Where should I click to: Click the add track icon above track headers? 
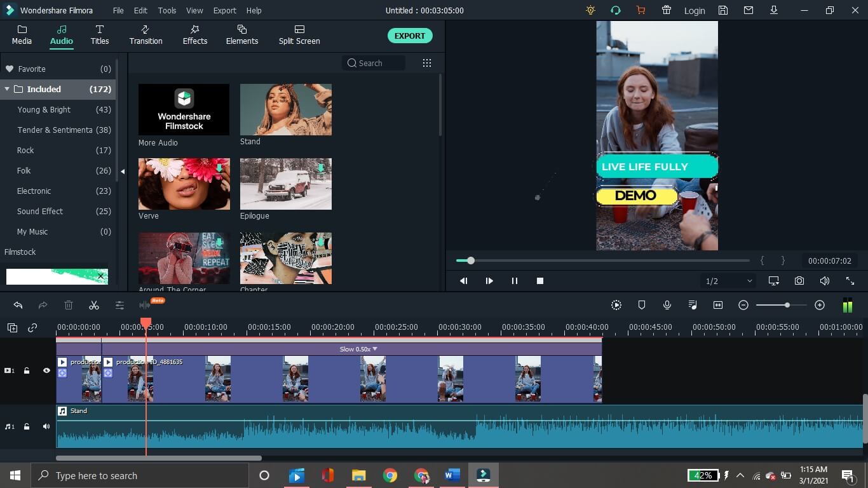coord(12,328)
